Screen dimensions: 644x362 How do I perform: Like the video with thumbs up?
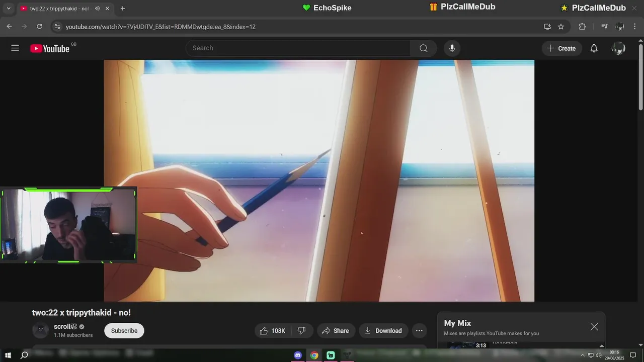pos(272,331)
